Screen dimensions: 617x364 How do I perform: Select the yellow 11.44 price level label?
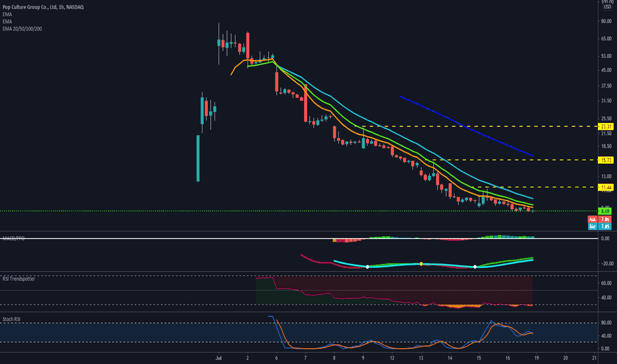606,187
